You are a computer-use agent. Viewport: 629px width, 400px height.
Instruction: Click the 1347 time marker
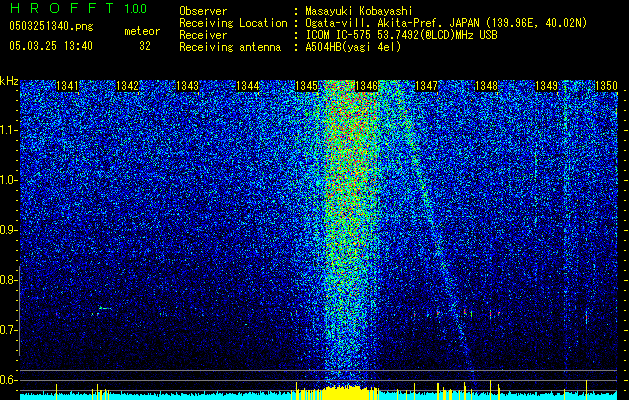[426, 86]
